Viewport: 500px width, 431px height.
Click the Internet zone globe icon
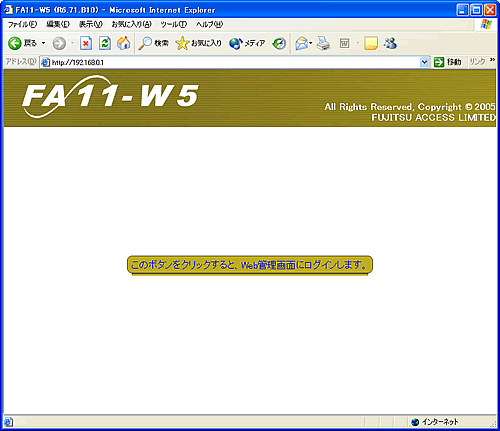pos(415,422)
